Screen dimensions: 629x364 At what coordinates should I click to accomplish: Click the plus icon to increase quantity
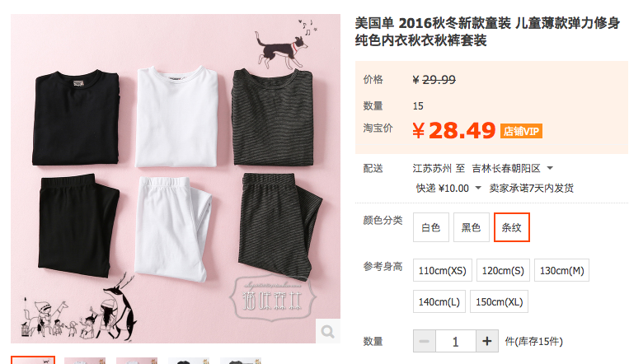(487, 342)
